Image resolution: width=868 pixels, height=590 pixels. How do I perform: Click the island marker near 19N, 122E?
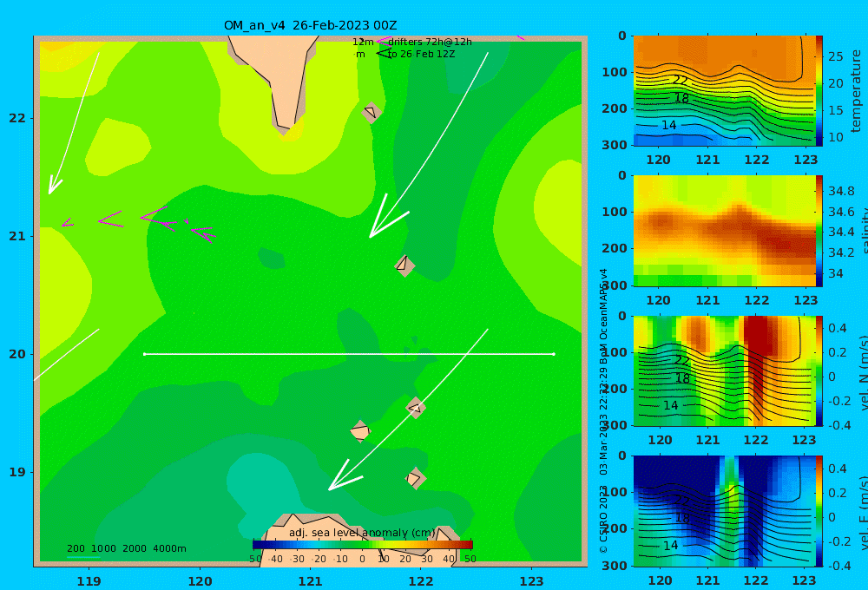[x=415, y=478]
